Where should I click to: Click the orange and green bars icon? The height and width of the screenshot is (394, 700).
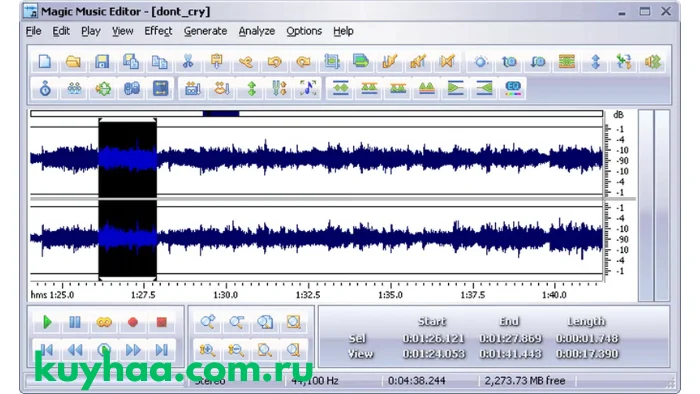[567, 62]
